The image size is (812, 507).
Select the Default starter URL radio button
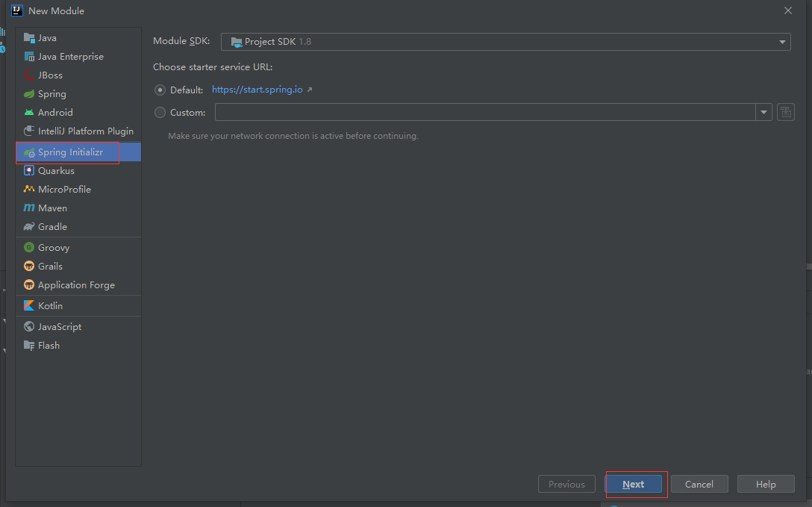[160, 90]
